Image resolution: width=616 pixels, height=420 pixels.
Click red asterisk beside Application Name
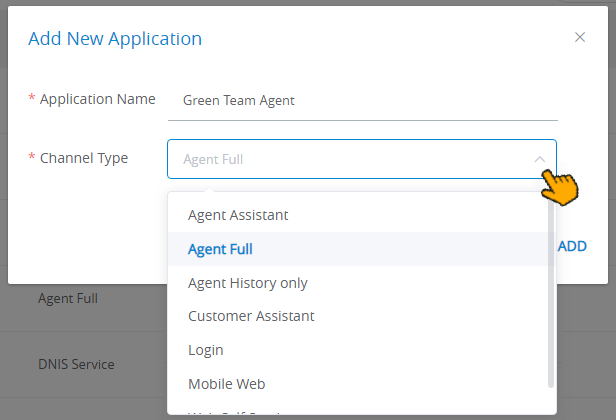pos(32,97)
